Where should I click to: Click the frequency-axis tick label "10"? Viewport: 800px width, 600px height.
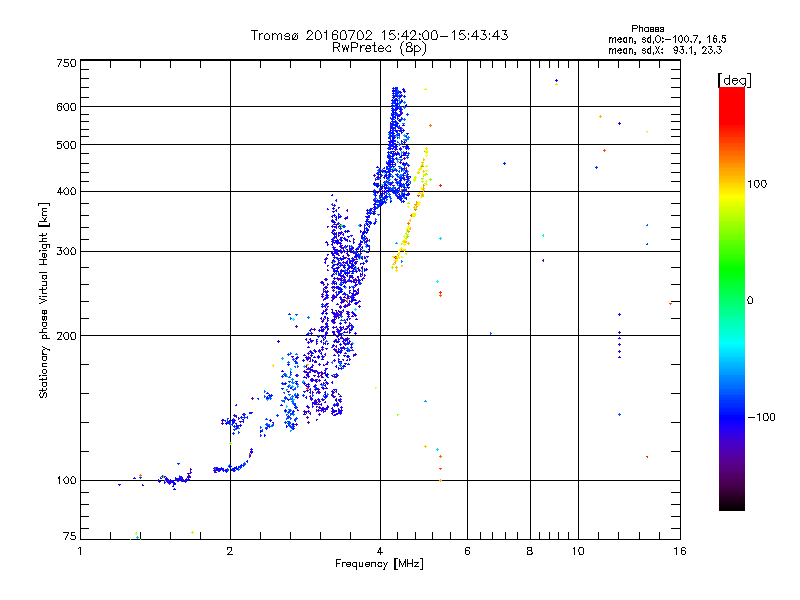point(578,551)
